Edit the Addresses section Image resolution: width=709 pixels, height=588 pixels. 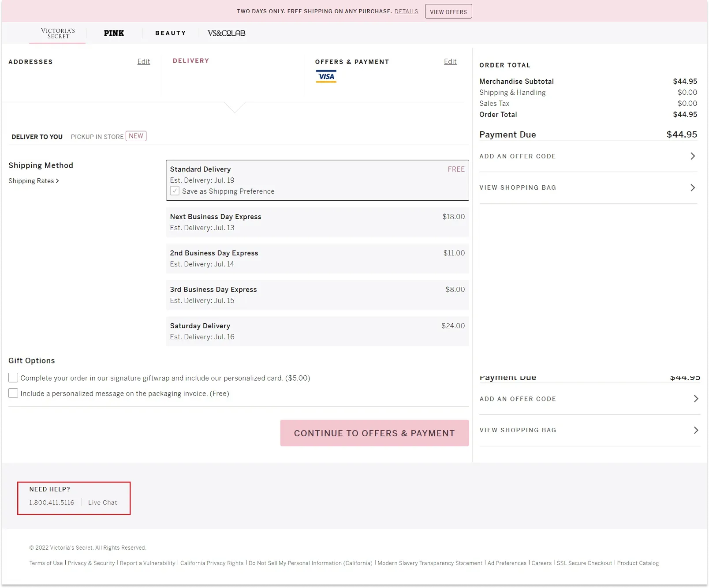(144, 61)
